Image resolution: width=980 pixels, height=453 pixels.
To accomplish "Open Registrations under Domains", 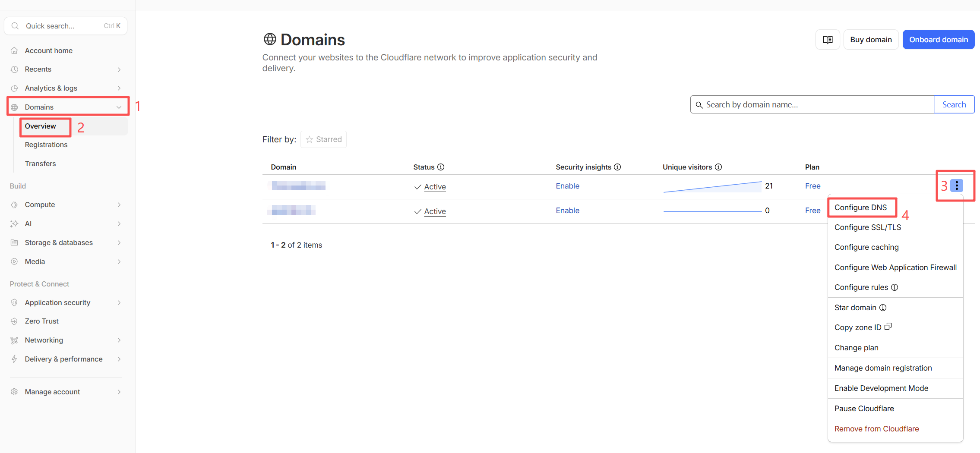I will tap(46, 145).
